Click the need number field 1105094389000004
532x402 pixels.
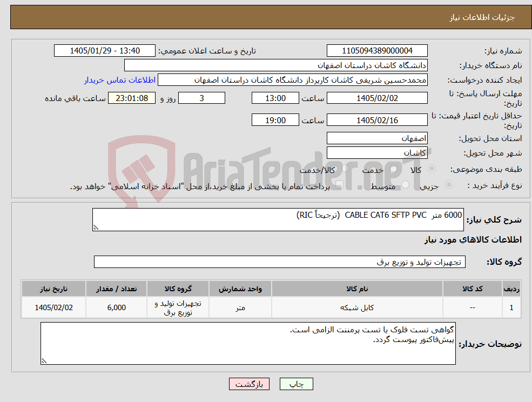point(377,51)
